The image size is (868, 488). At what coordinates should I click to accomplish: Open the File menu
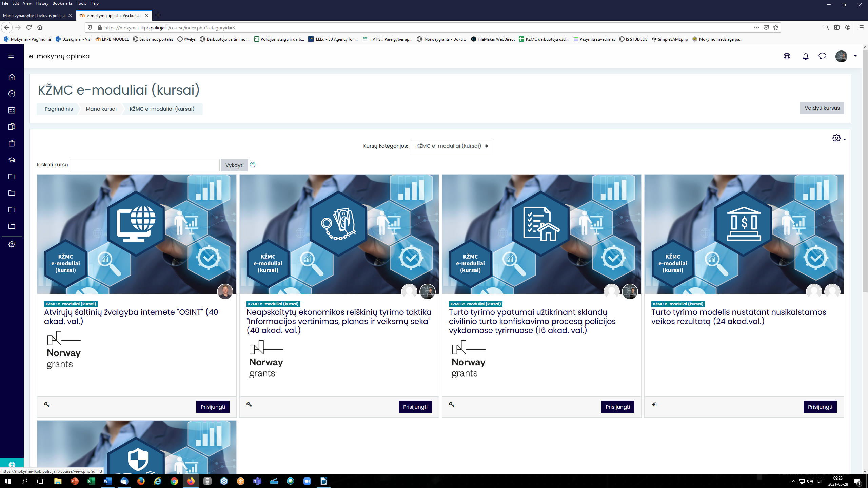pos(5,3)
